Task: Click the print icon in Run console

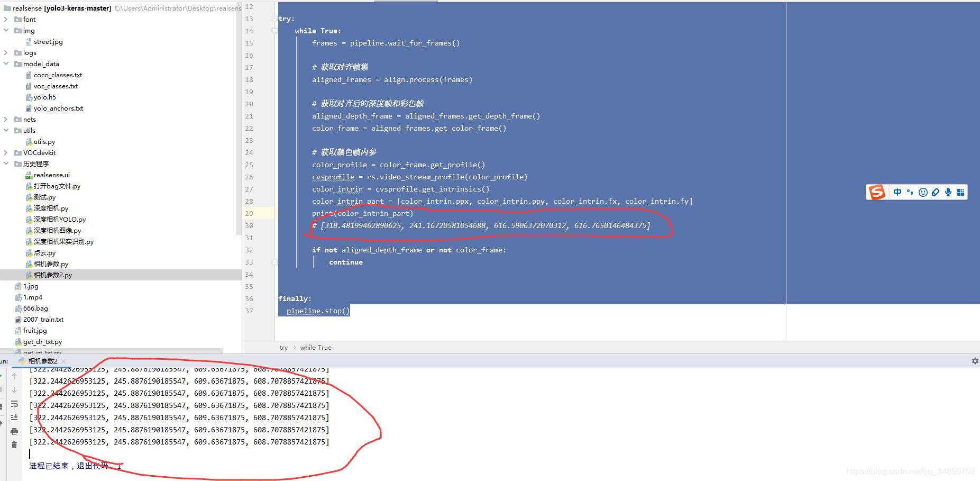Action: tap(14, 431)
